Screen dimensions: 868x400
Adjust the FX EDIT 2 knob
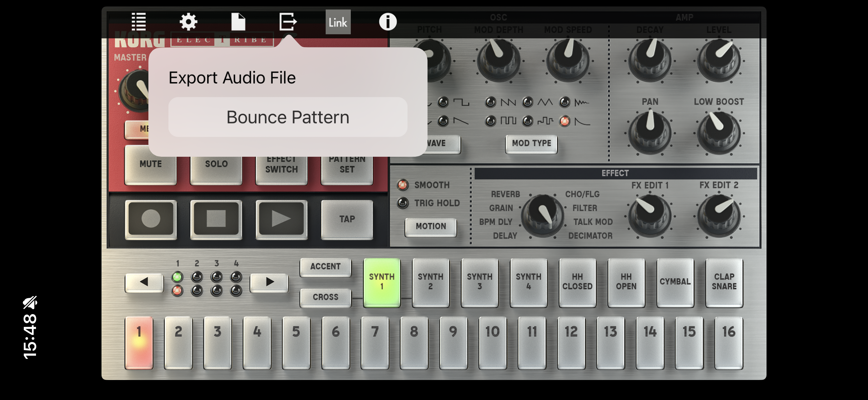coord(719,215)
